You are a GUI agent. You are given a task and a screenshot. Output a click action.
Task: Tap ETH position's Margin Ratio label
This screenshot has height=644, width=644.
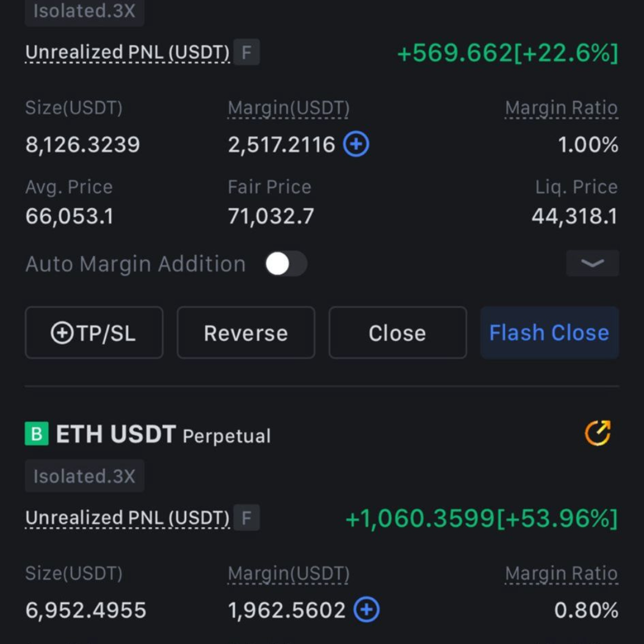(561, 574)
